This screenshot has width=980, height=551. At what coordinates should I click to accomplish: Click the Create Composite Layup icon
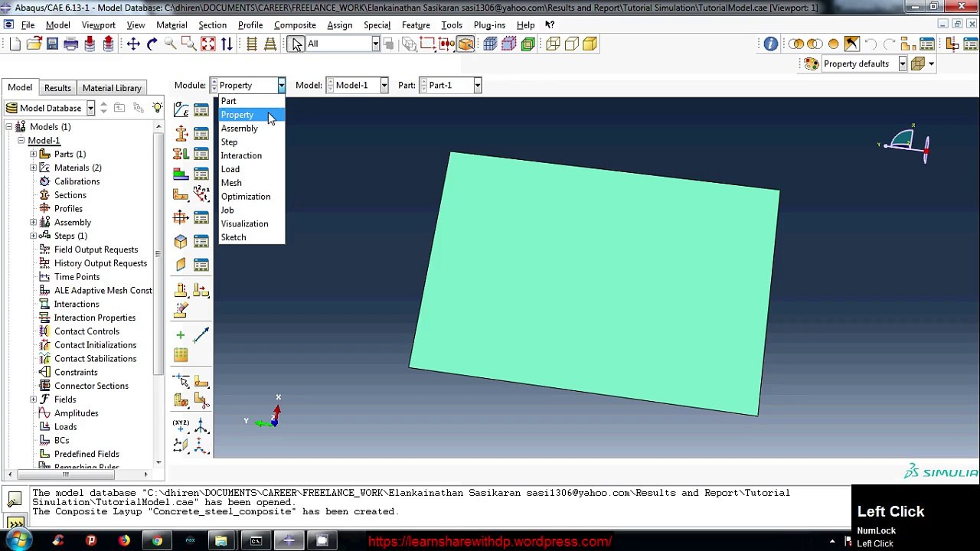(x=181, y=174)
